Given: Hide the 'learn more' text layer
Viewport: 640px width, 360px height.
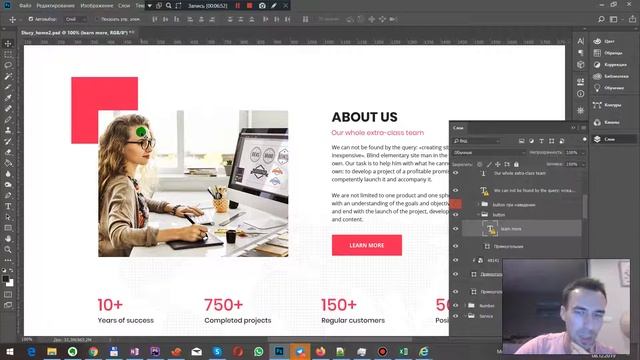Looking at the screenshot, I should pyautogui.click(x=456, y=229).
